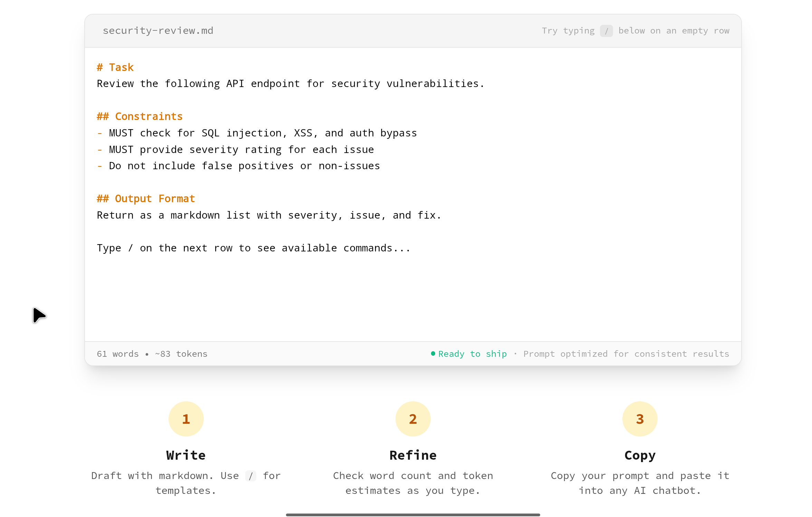Image resolution: width=812 pixels, height=517 pixels.
Task: Click the '~83 tokens' estimate
Action: [x=181, y=354]
